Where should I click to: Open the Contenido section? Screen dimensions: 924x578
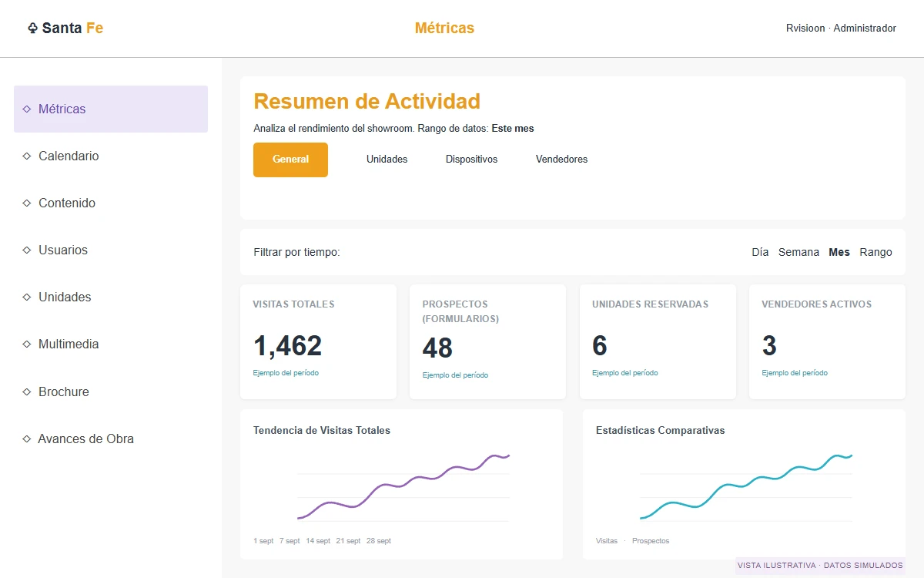click(111, 203)
